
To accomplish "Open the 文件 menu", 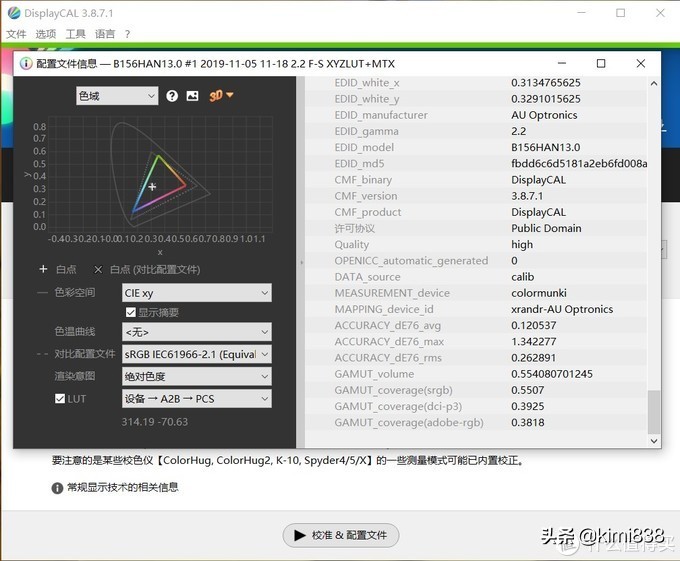I will [x=16, y=34].
